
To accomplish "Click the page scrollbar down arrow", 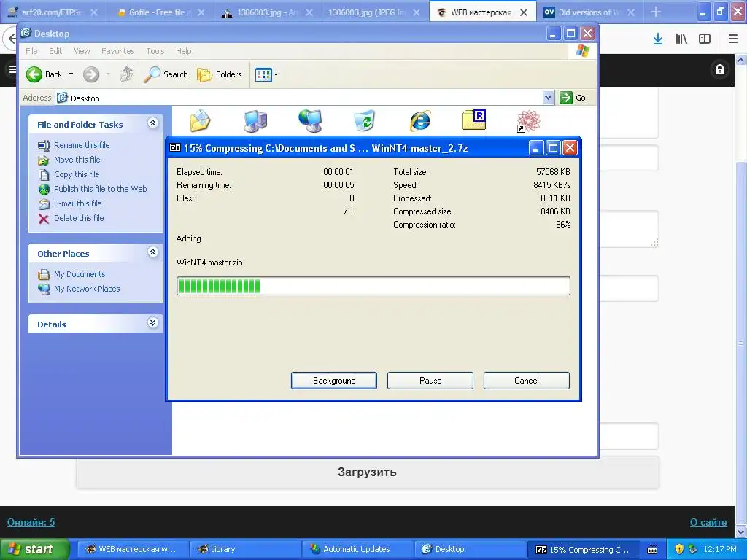I will (x=741, y=532).
